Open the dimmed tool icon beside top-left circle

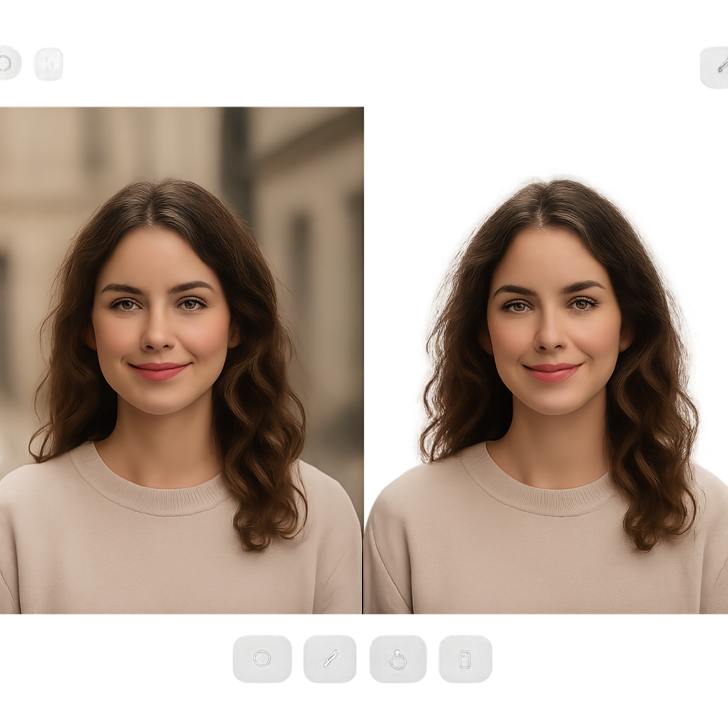[x=48, y=64]
